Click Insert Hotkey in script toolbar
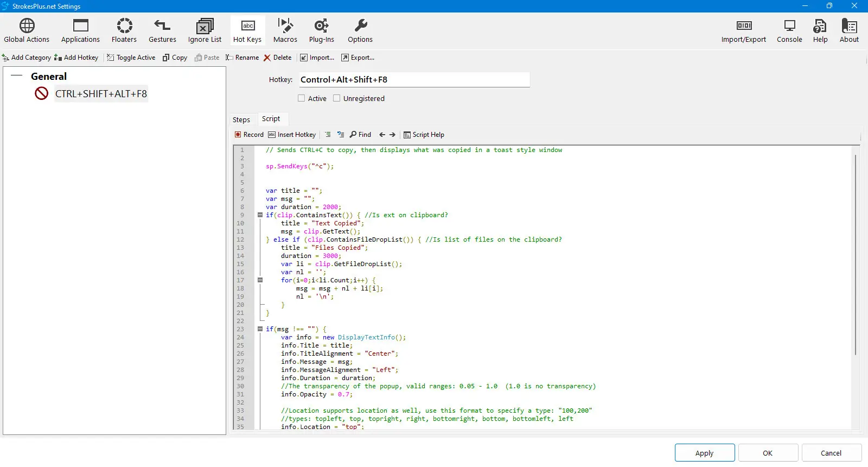868x467 pixels. click(x=292, y=135)
